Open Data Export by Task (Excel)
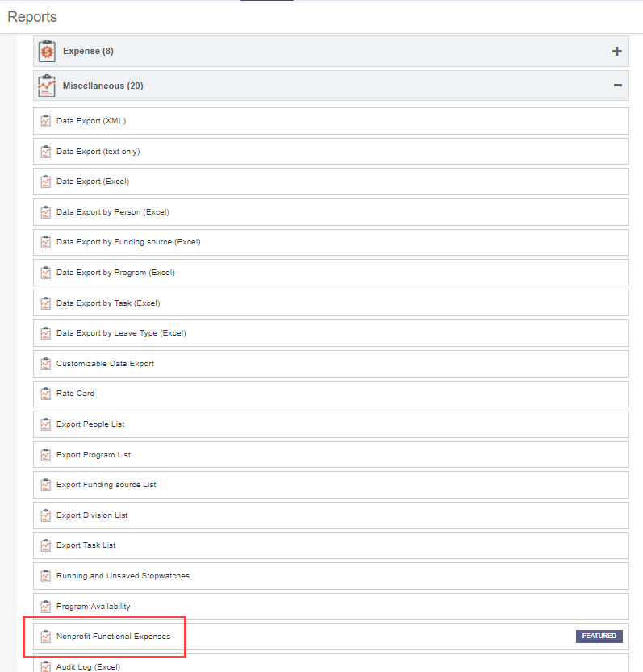 tap(331, 303)
